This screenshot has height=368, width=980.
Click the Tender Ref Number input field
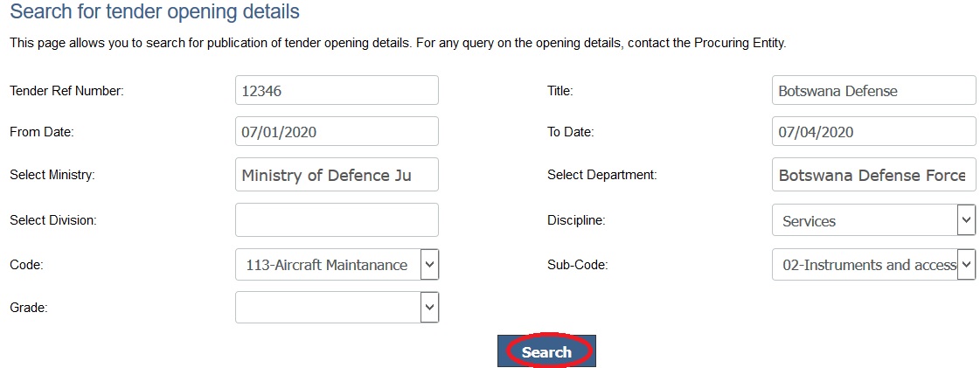point(337,90)
